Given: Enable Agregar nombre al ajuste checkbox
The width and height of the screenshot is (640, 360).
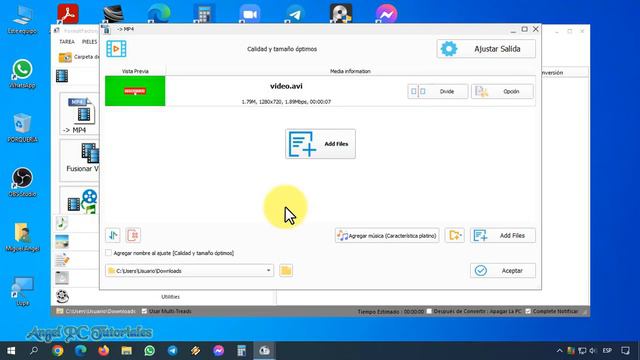Looking at the screenshot, I should (109, 253).
